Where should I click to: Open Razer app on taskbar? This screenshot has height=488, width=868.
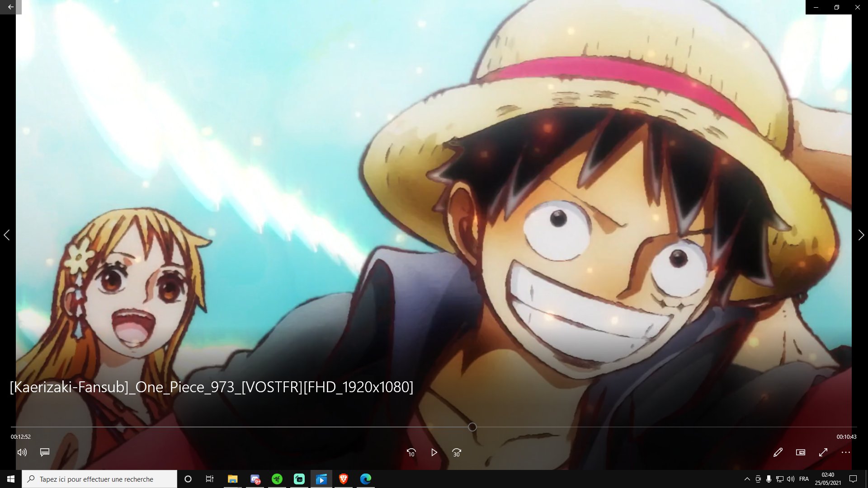pos(277,479)
